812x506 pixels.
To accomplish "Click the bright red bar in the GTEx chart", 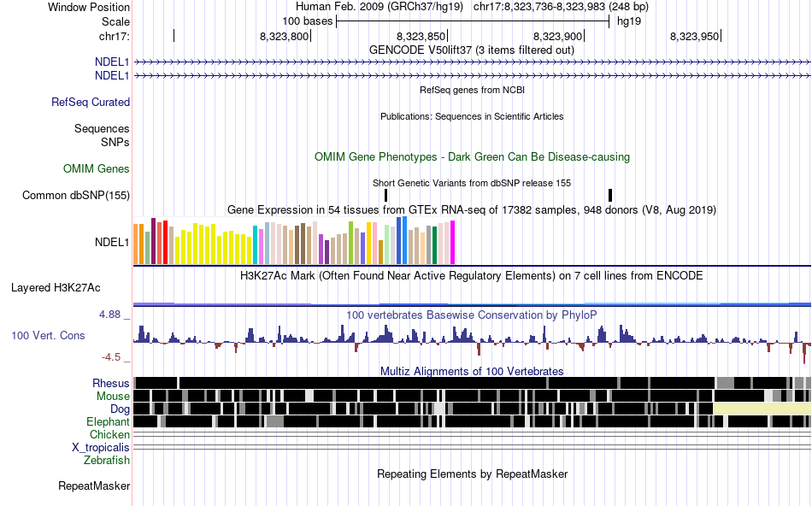I will (x=165, y=243).
